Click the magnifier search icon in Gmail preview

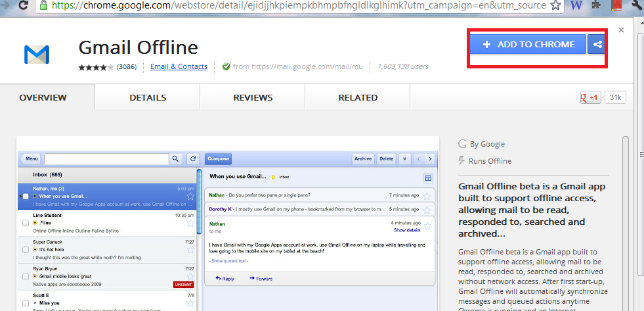tap(175, 158)
